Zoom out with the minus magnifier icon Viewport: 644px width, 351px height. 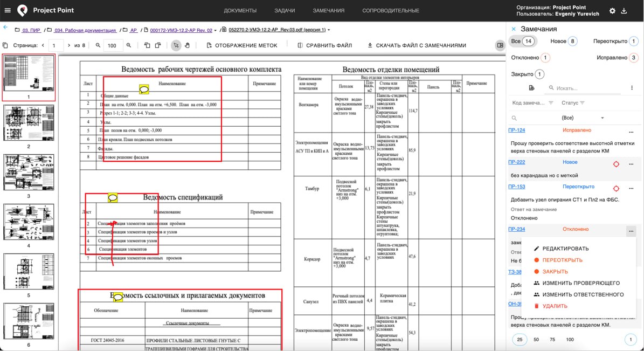coord(98,45)
